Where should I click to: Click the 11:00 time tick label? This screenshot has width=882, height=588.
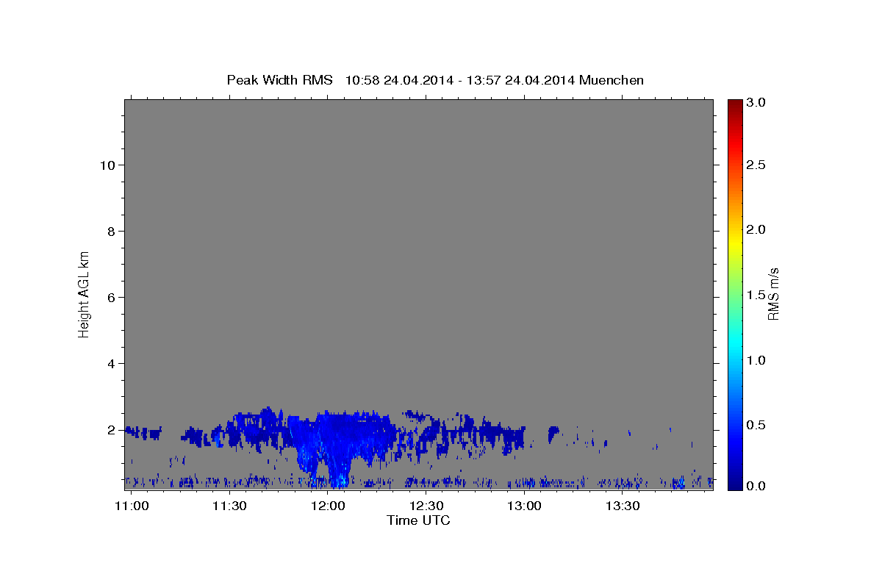132,506
